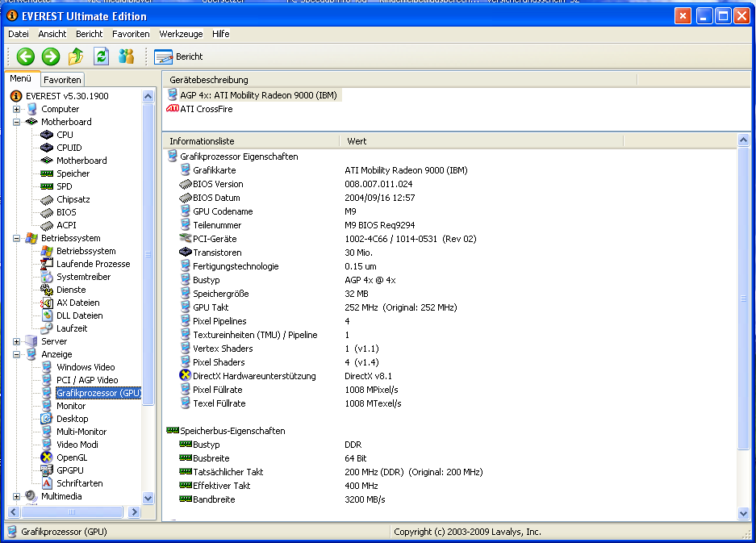Select the Video Modi tree item

(x=77, y=445)
